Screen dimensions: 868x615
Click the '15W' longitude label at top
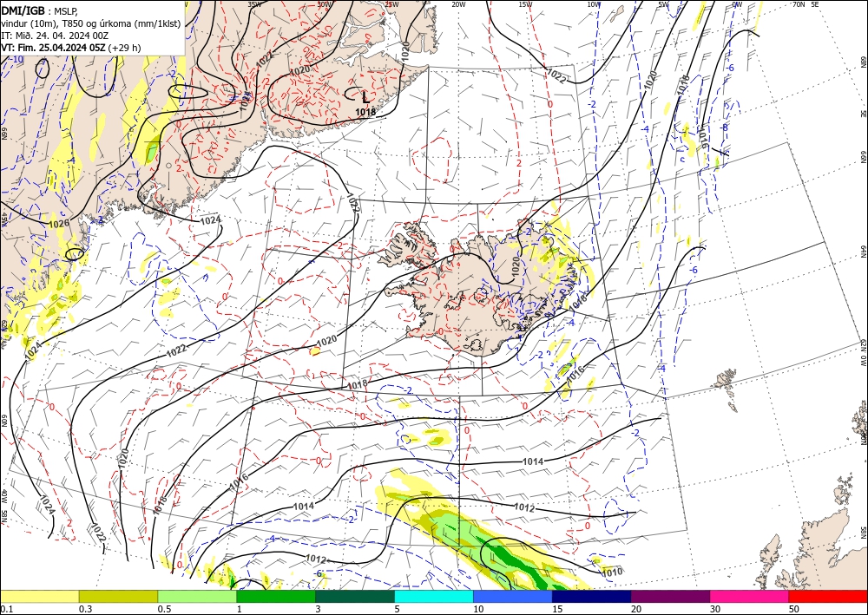(x=526, y=4)
